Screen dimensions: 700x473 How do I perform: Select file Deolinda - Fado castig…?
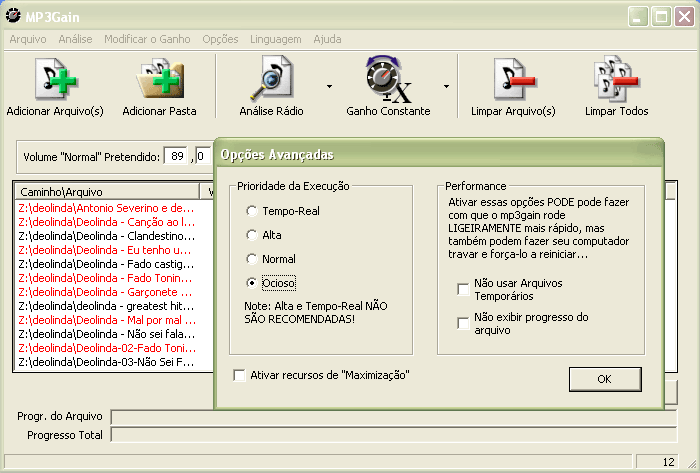pyautogui.click(x=106, y=264)
